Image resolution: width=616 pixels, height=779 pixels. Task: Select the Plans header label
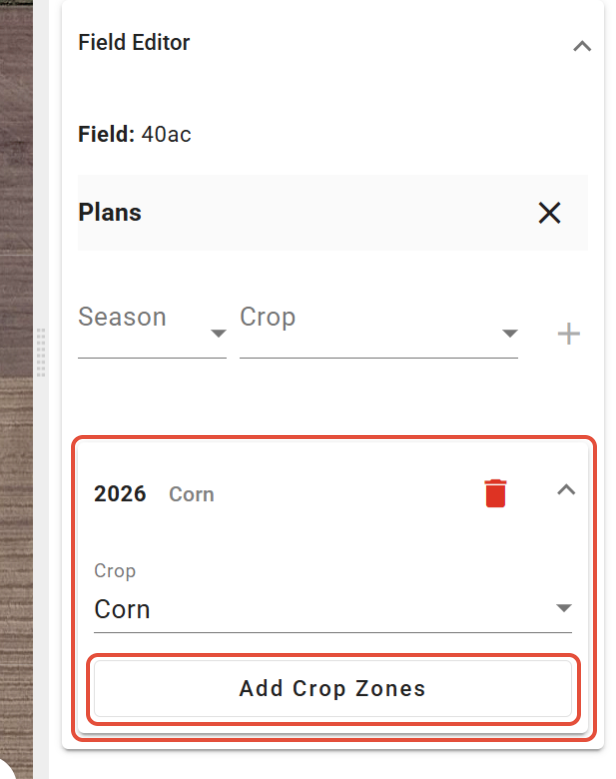coord(110,213)
